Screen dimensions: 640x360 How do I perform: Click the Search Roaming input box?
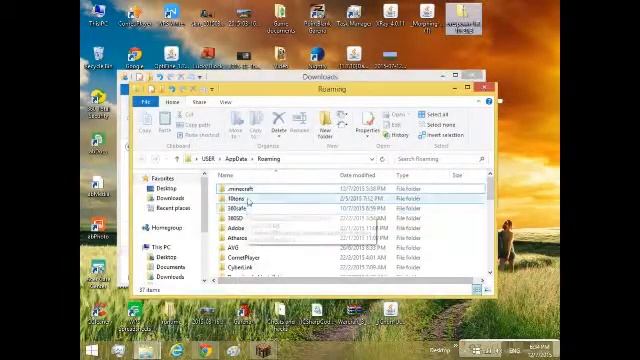[440, 159]
